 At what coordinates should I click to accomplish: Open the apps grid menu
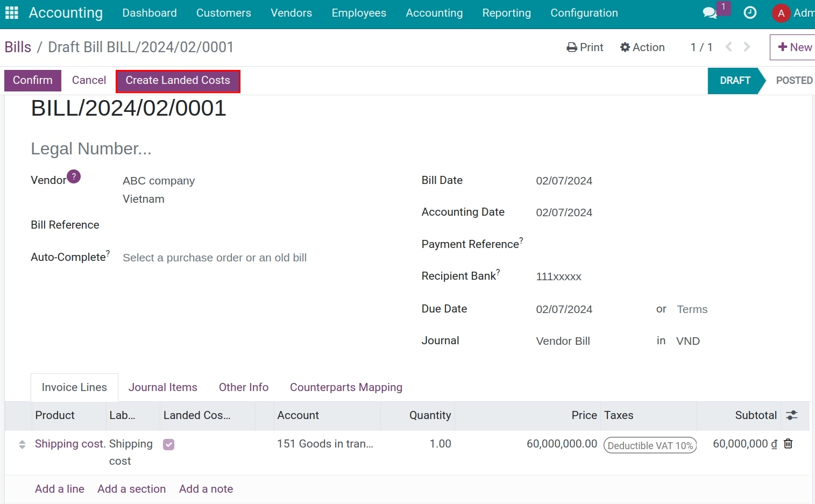click(x=11, y=12)
